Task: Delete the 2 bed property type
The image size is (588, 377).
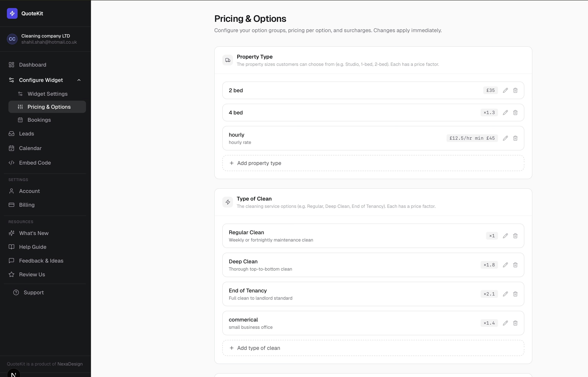Action: pyautogui.click(x=515, y=90)
